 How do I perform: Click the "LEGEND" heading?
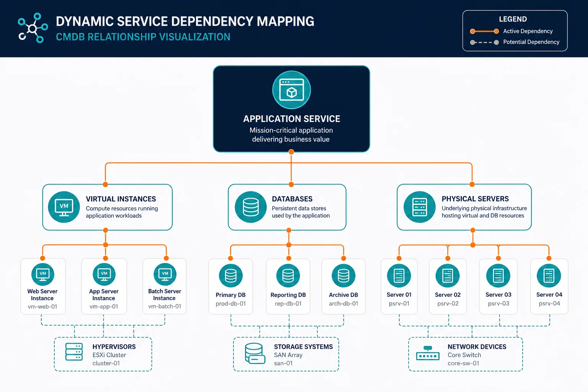point(513,19)
